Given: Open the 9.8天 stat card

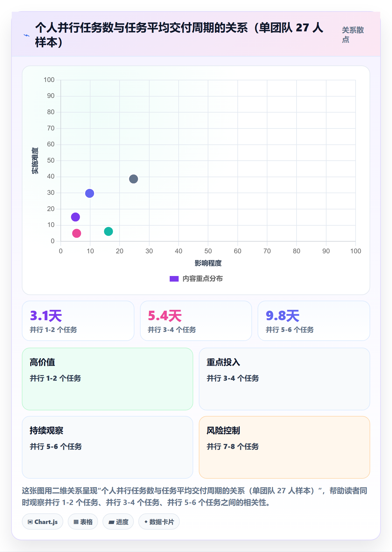Looking at the screenshot, I should [314, 321].
